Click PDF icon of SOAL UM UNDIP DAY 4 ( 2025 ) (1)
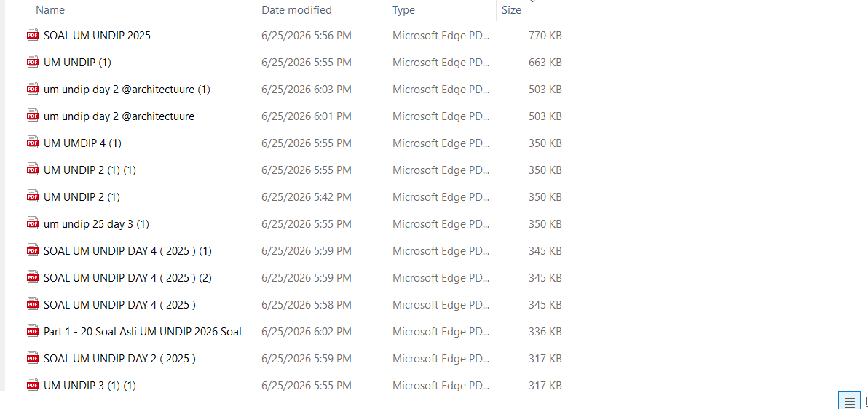Screen dimensions: 868x409 click(33, 251)
